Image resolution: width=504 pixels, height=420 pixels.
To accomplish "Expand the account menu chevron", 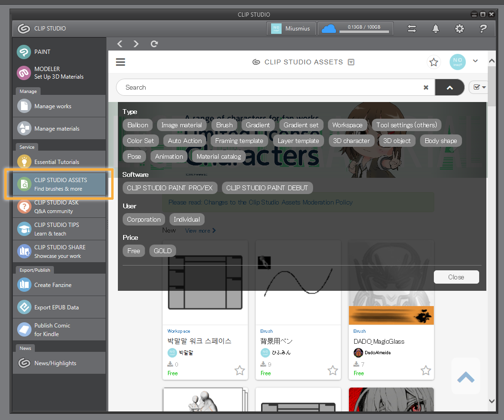I will point(475,61).
